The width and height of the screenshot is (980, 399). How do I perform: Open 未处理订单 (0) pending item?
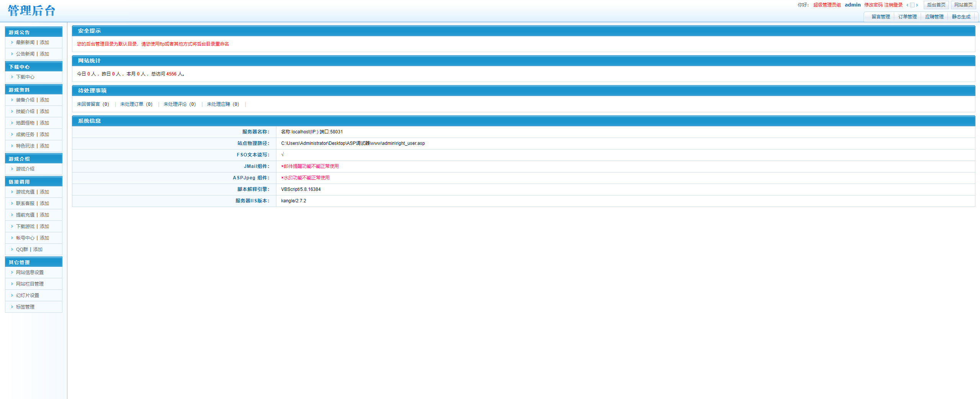(136, 104)
